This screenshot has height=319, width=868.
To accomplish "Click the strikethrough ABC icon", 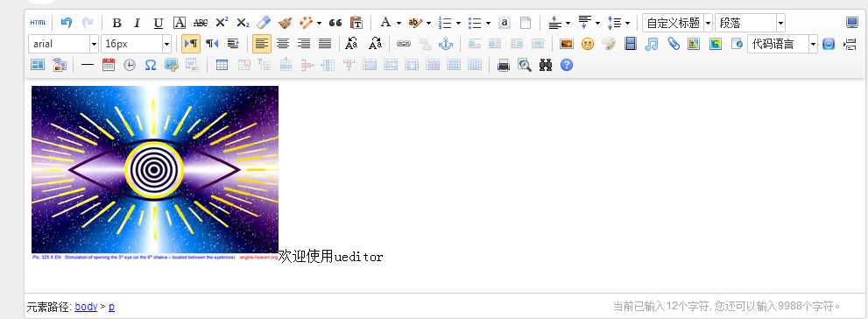I will (x=201, y=23).
